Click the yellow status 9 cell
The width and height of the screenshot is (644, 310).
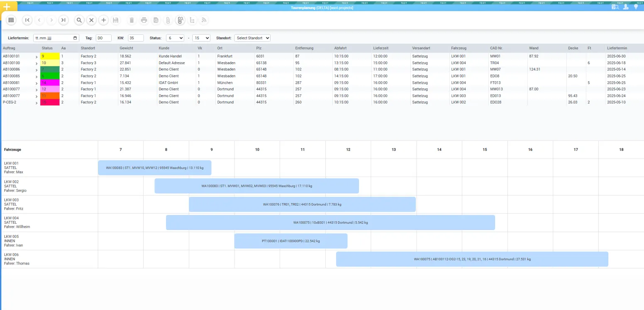[50, 56]
